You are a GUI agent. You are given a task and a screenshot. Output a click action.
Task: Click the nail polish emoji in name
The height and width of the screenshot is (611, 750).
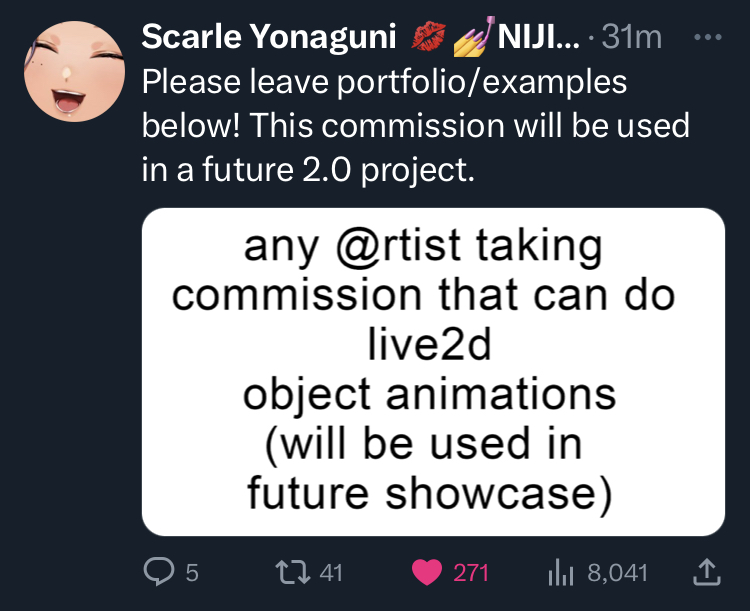pos(473,38)
